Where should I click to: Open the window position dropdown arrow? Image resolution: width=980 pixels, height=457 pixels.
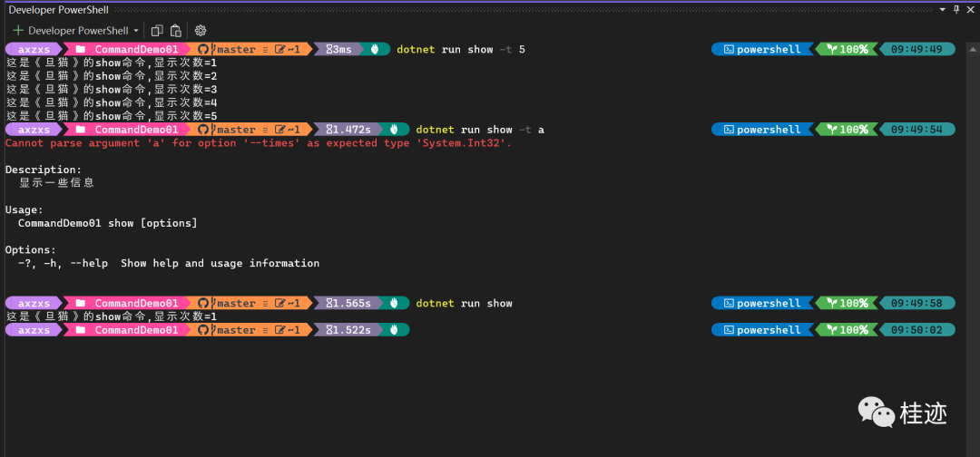click(942, 8)
